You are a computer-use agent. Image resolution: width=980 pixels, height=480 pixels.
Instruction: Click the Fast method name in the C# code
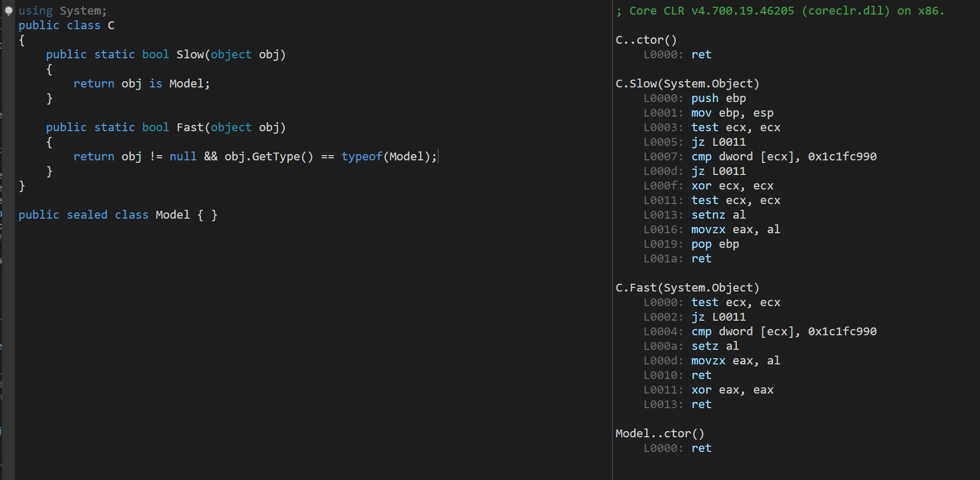(x=190, y=128)
